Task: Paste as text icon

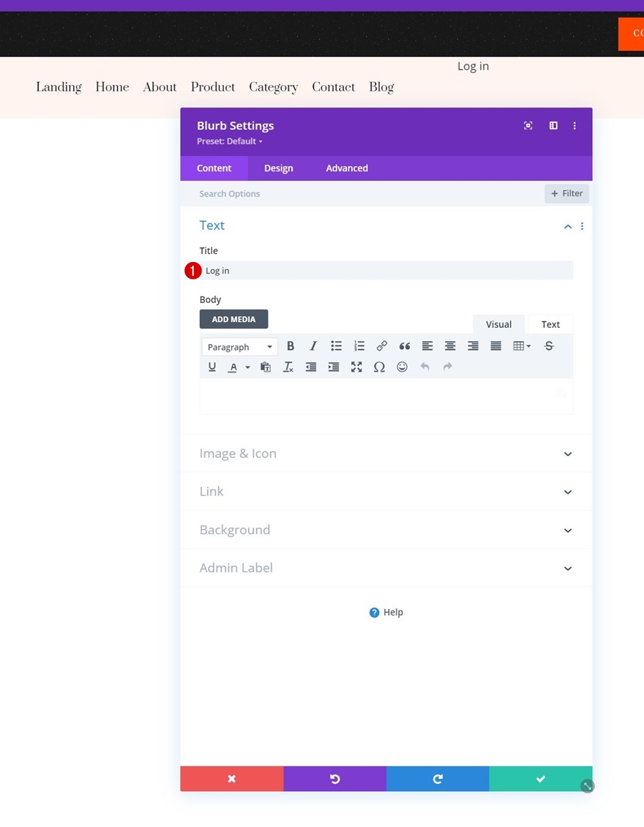Action: click(x=266, y=367)
